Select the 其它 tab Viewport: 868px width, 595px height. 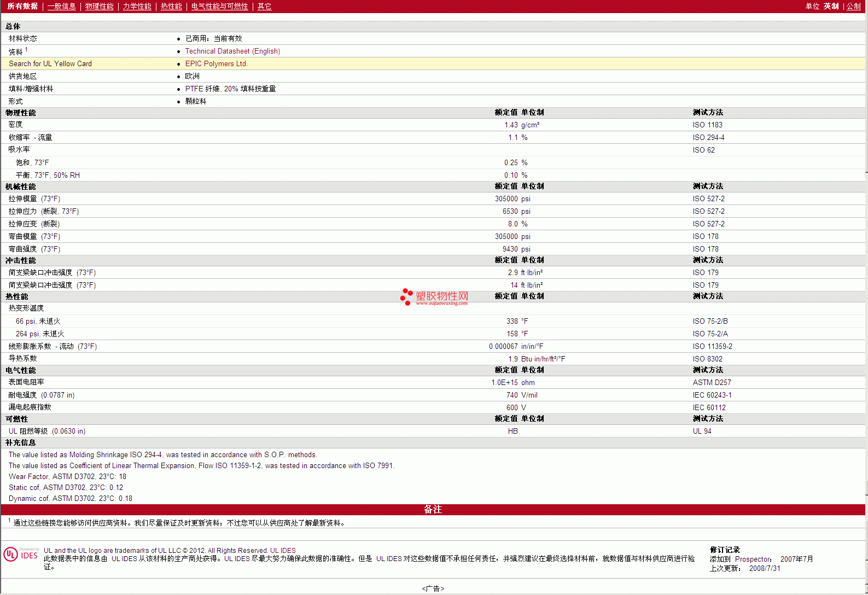click(x=265, y=7)
